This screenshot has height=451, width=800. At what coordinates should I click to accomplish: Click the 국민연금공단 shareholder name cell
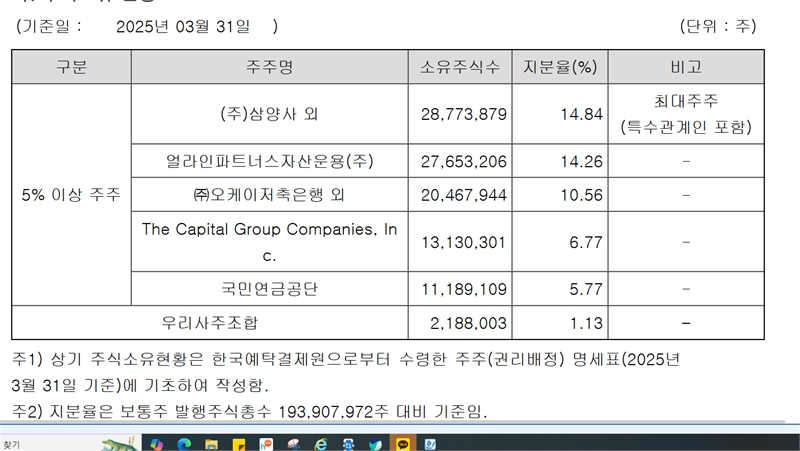click(x=270, y=289)
